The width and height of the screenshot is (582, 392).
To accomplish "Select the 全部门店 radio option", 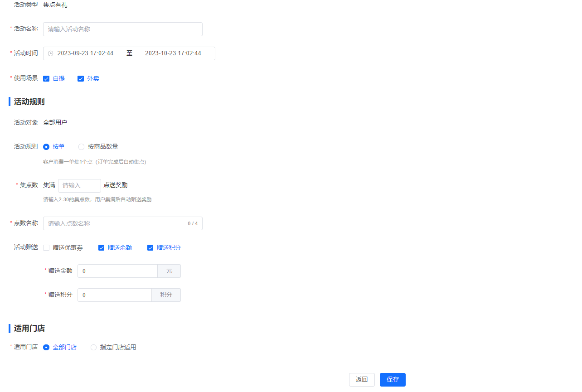I will 46,348.
